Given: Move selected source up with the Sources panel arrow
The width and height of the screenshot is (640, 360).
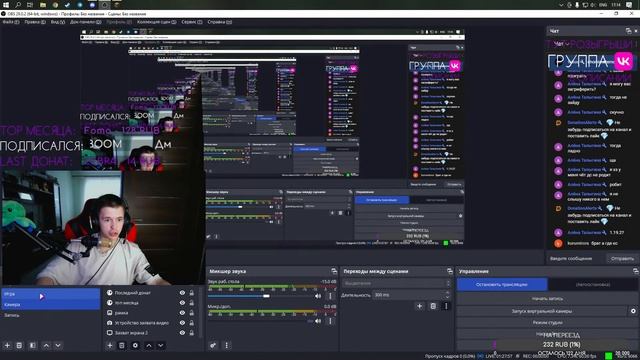Looking at the screenshot, I should point(149,345).
